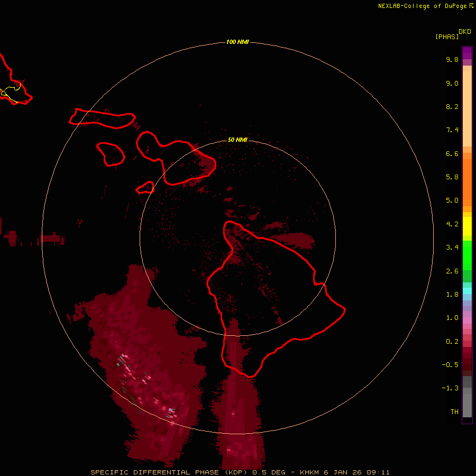Click the KHKM radar station identifier

(309, 472)
